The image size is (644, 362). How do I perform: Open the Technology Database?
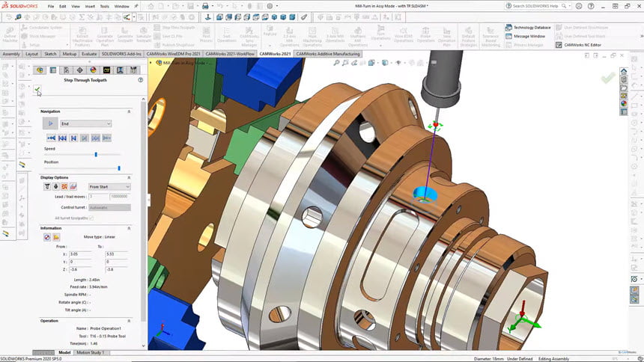point(528,28)
